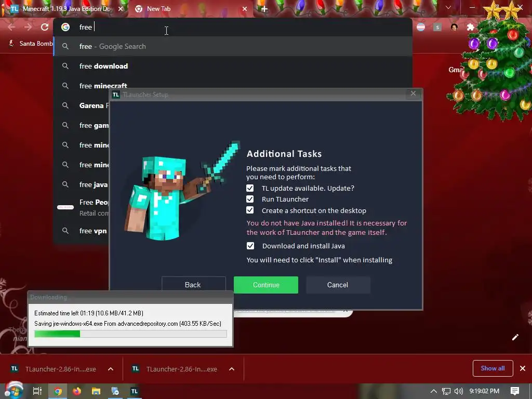Viewport: 532px width, 399px height.
Task: Open the Action Center notifications icon
Action: pos(515,391)
